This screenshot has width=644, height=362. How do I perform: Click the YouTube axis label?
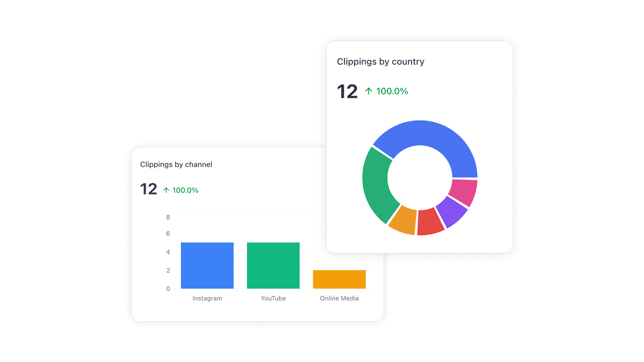(x=273, y=298)
